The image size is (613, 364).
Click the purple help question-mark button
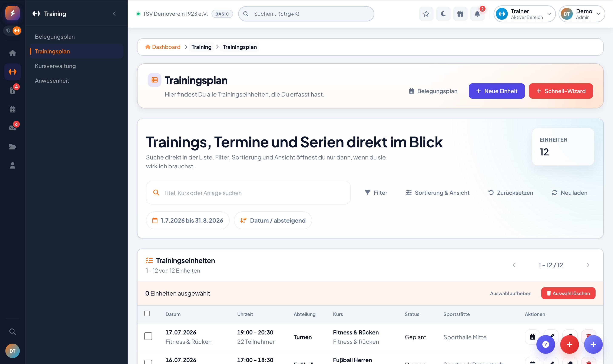tap(546, 344)
